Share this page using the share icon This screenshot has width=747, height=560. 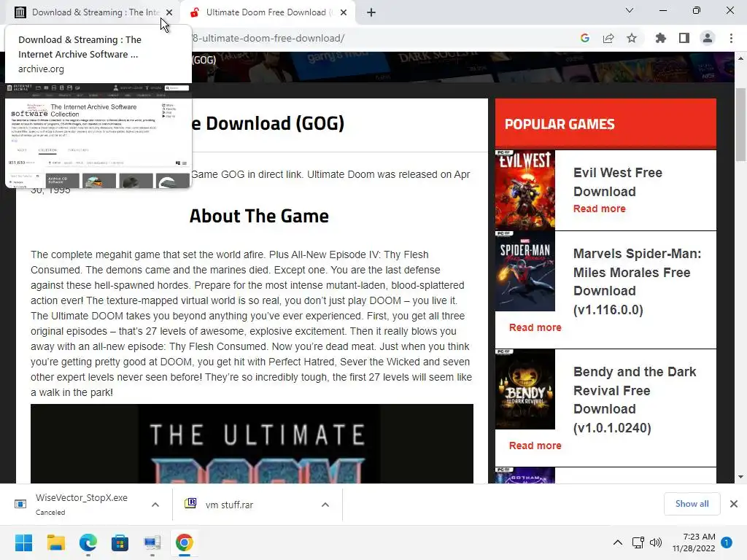pos(608,38)
